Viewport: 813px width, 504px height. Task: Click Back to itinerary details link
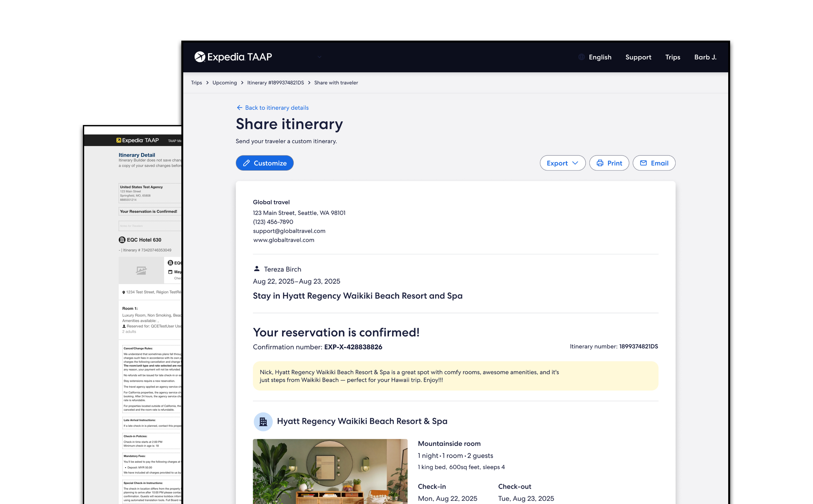272,108
